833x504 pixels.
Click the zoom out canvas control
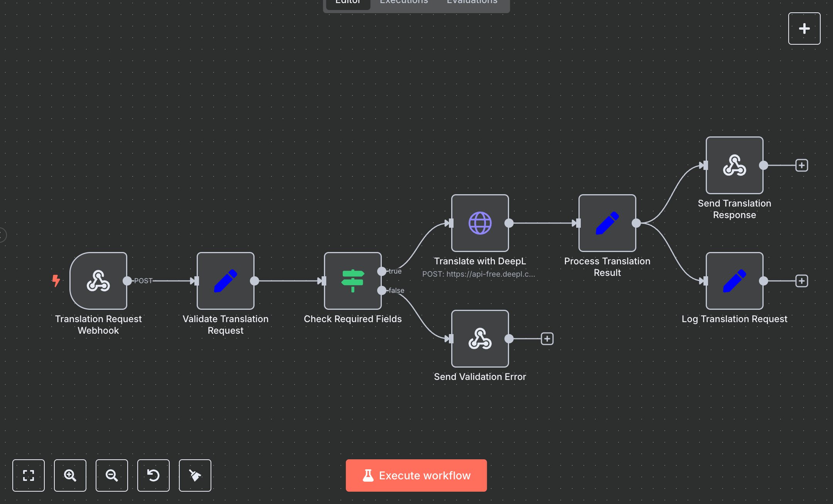click(x=111, y=475)
